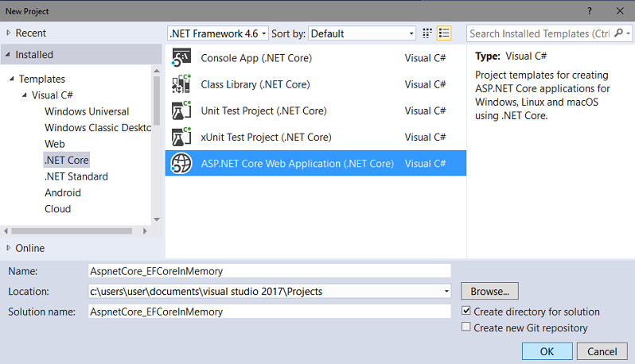The image size is (635, 364).
Task: Click the horizontal scroll right arrow
Action: [x=145, y=231]
